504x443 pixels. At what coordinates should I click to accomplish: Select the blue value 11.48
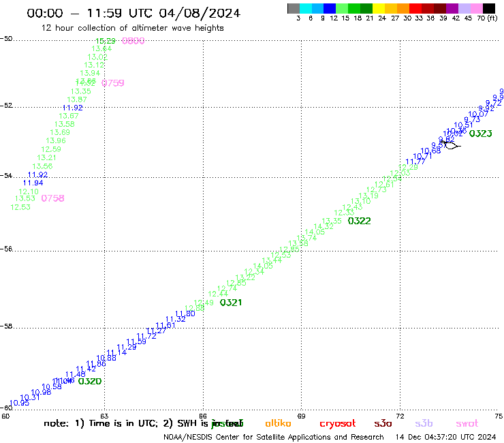(76, 374)
